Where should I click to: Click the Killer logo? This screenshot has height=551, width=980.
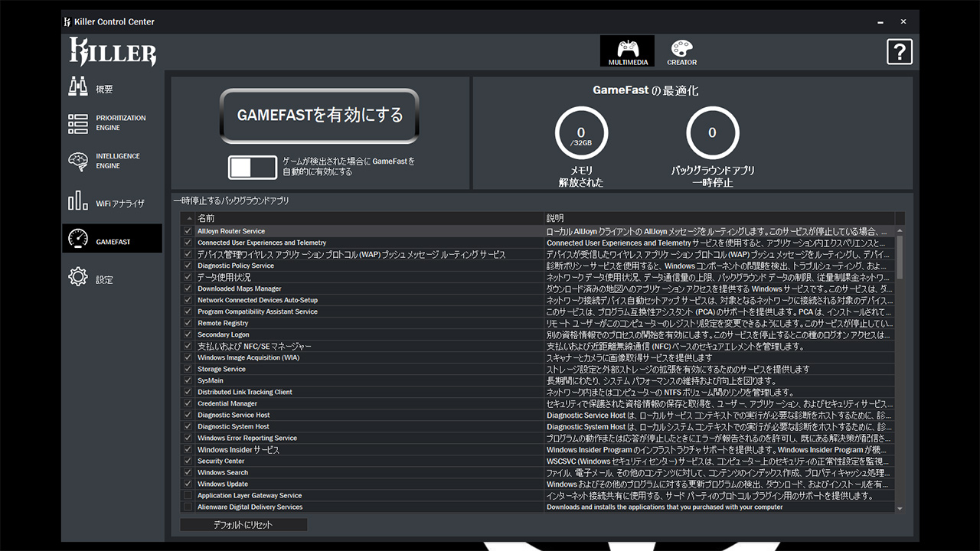(113, 51)
